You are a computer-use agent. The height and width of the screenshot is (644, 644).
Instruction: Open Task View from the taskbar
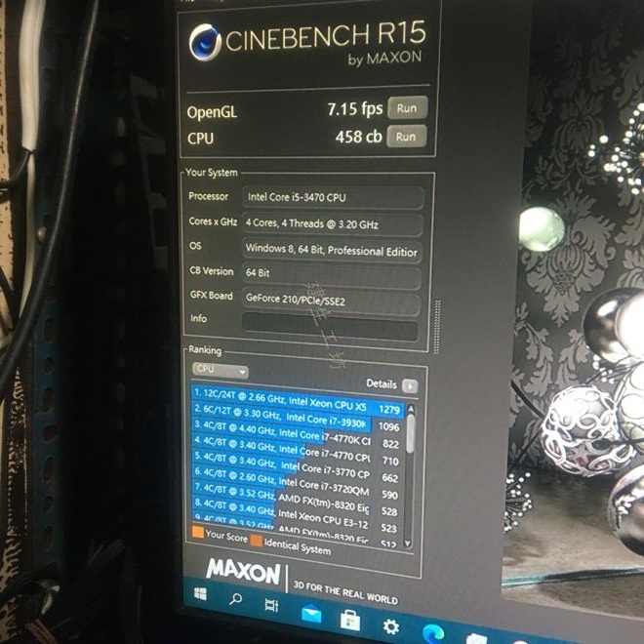[271, 605]
